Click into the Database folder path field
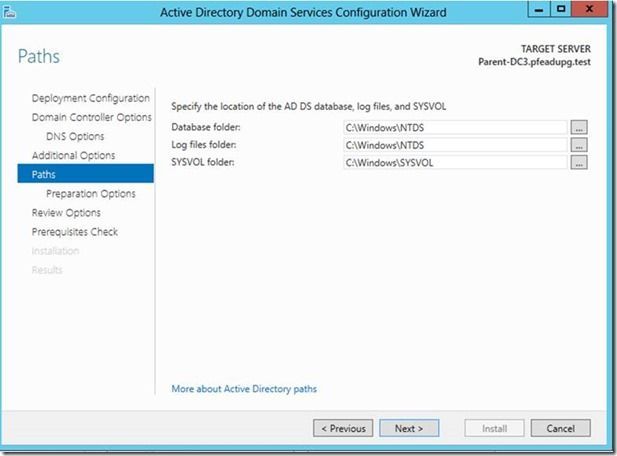This screenshot has height=456, width=617. click(455, 127)
